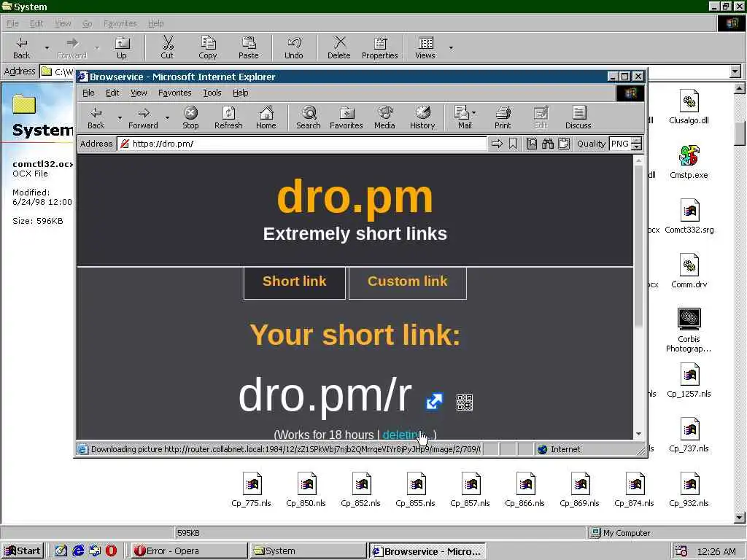Step the Quality PNG value down
Image resolution: width=747 pixels, height=560 pixels.
click(637, 147)
